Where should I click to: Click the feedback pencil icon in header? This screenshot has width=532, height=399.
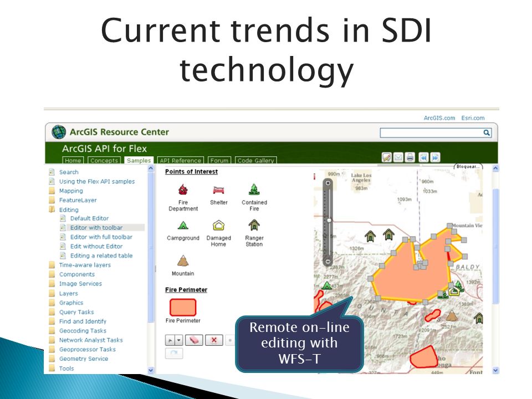click(386, 157)
